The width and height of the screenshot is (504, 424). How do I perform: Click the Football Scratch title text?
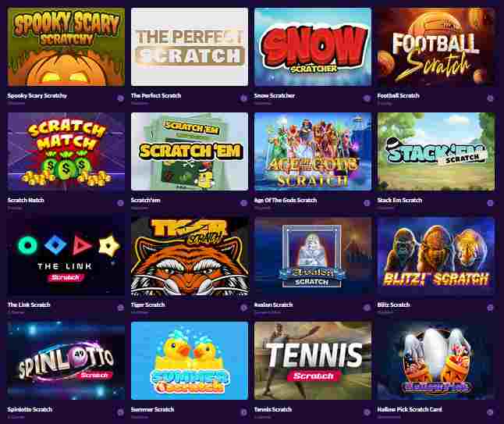[398, 95]
